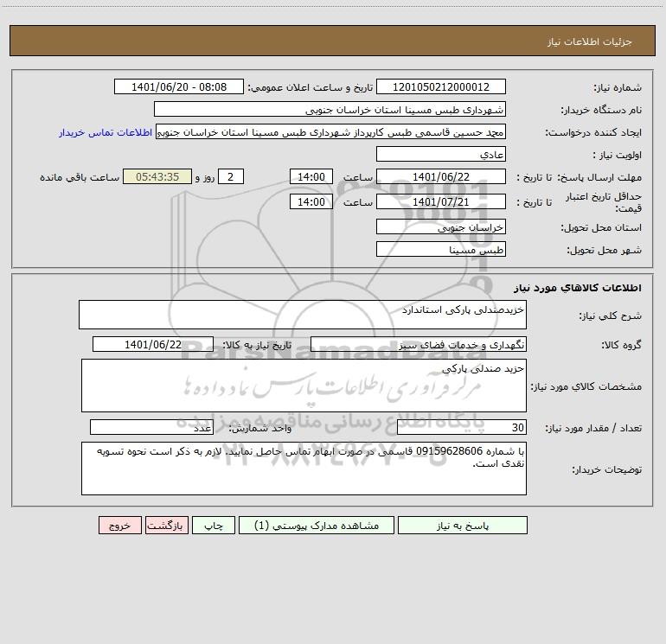Open اطلاعات تماس خریدار link
The image size is (666, 644).
[106, 132]
